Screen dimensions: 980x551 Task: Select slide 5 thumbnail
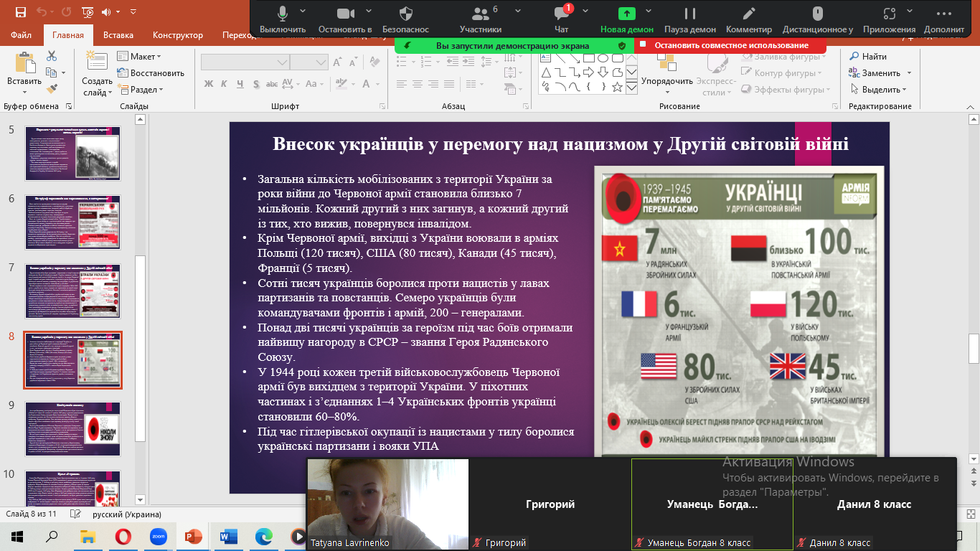point(72,153)
